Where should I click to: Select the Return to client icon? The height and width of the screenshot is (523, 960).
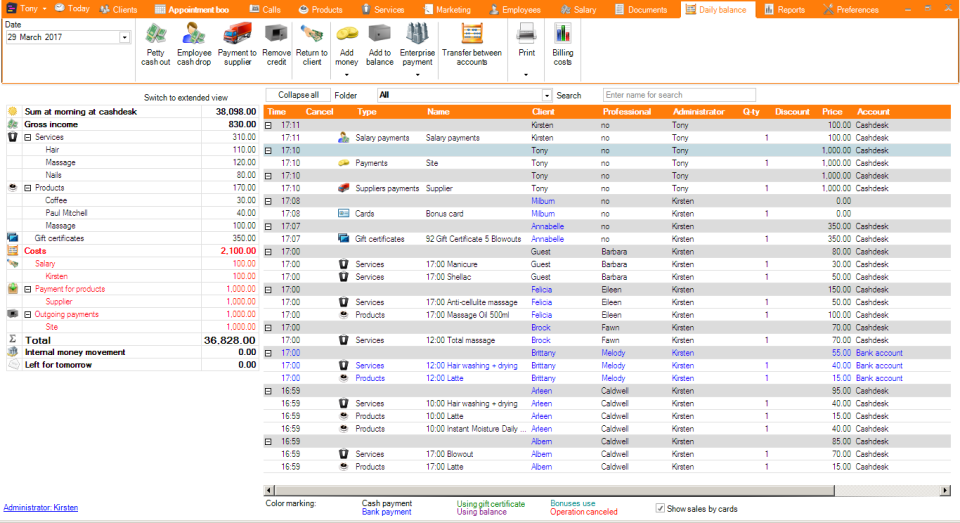pyautogui.click(x=311, y=35)
